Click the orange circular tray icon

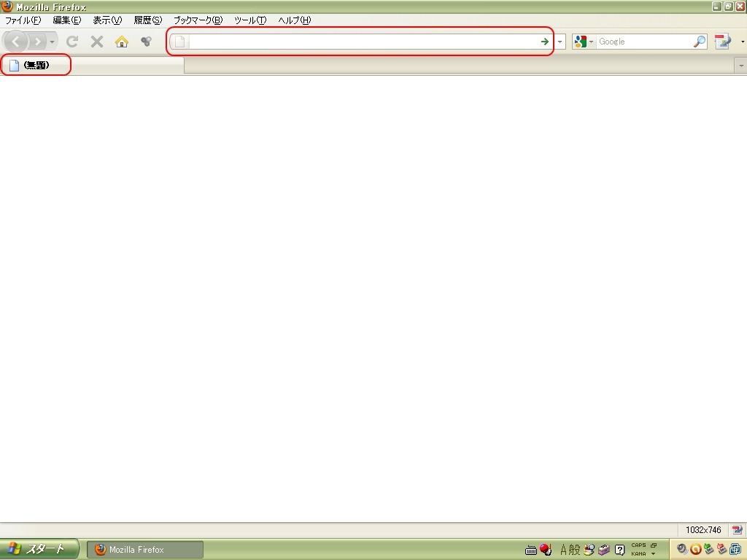(695, 550)
